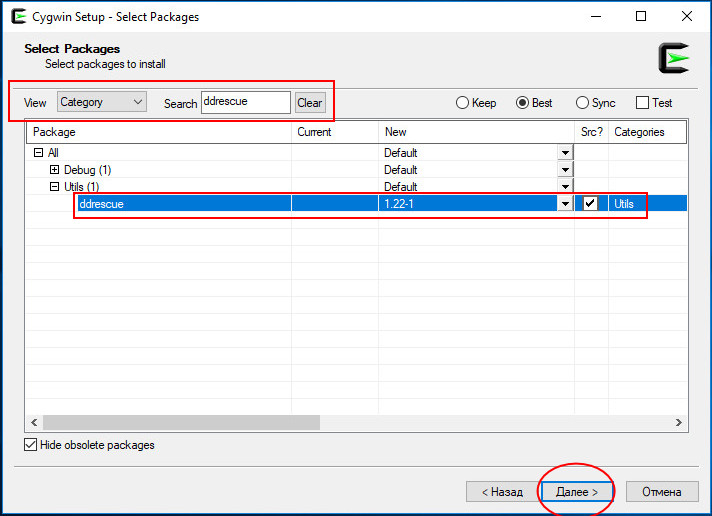Click the scrollbar left arrow
712x516 pixels.
(x=34, y=422)
